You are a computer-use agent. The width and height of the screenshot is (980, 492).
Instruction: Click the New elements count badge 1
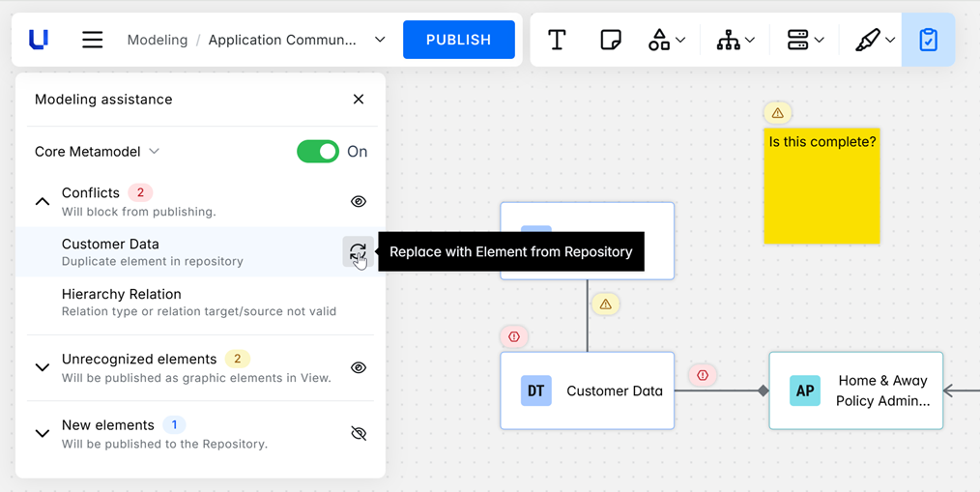click(x=174, y=425)
